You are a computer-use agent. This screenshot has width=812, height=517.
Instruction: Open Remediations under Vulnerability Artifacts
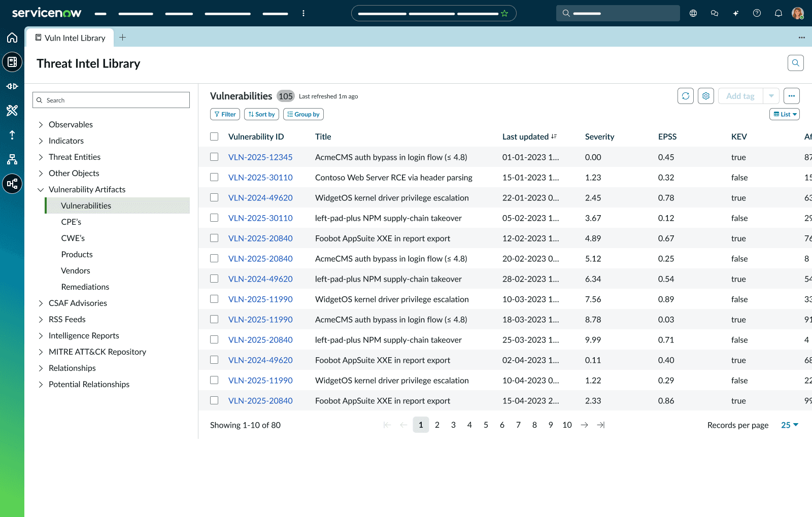click(85, 287)
